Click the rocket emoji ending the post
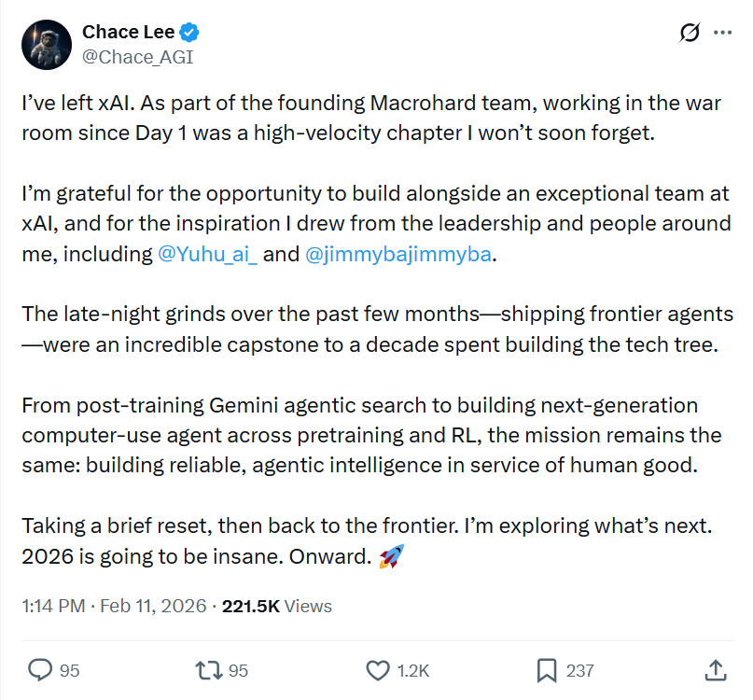Image resolution: width=753 pixels, height=700 pixels. 390,559
